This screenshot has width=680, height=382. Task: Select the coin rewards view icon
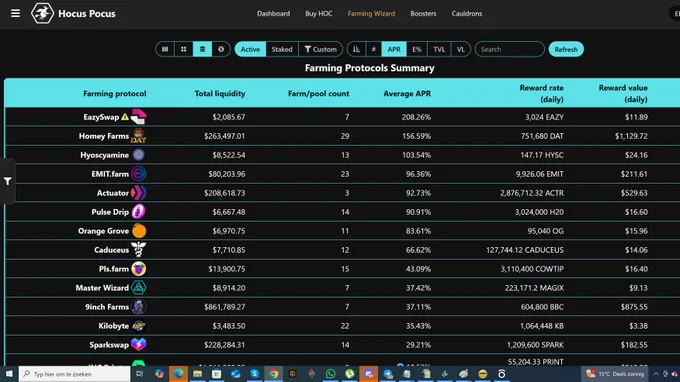click(x=221, y=49)
